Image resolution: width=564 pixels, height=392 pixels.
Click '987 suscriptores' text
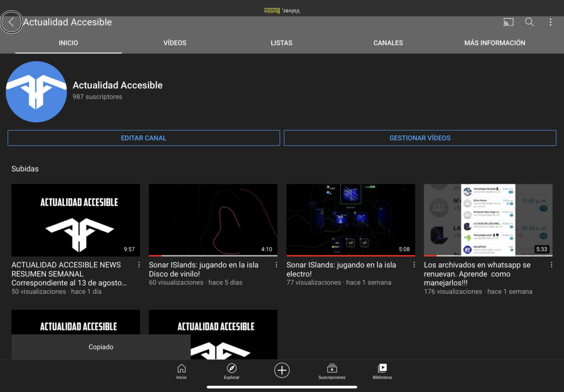coord(97,97)
